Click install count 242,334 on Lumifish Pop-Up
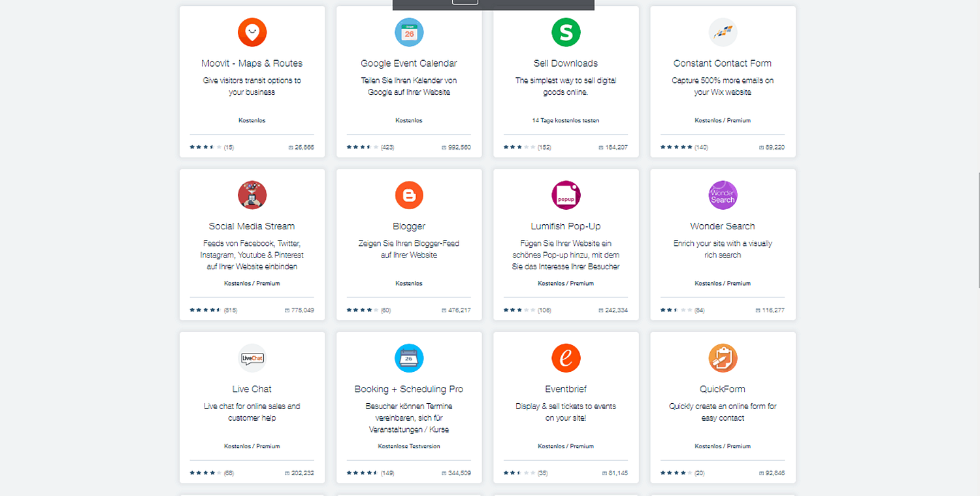 click(613, 310)
